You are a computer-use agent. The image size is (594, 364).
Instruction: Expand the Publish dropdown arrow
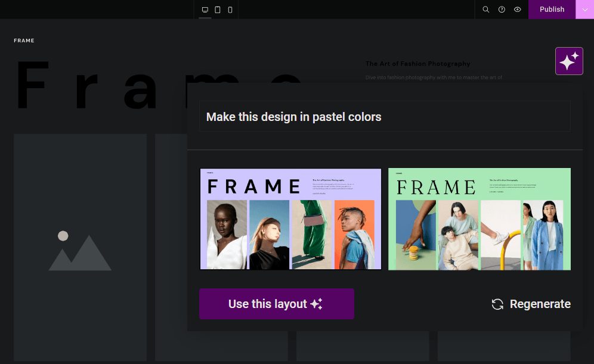(x=585, y=10)
